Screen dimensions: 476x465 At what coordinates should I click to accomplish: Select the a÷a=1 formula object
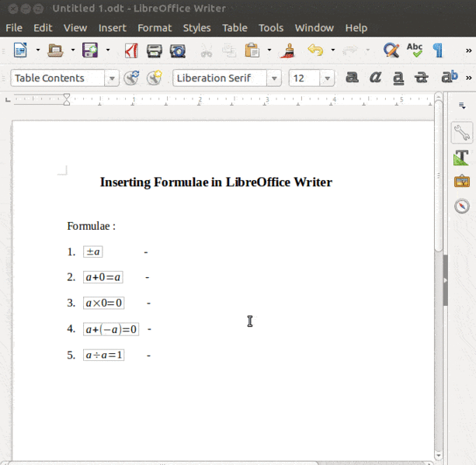click(x=104, y=355)
